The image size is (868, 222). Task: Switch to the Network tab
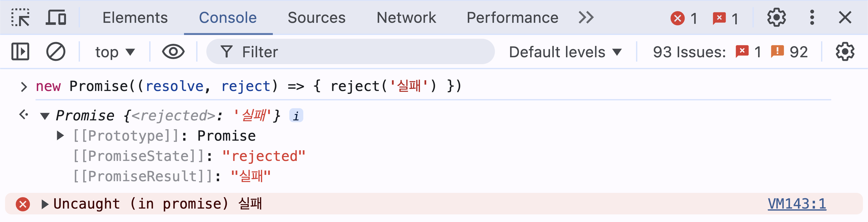[x=406, y=17]
